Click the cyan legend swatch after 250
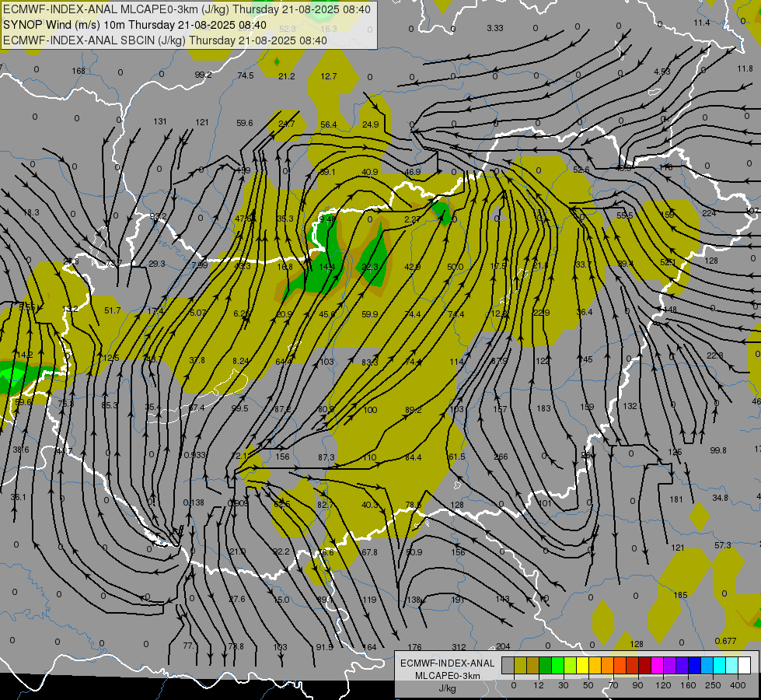This screenshot has width=761, height=700. click(719, 665)
